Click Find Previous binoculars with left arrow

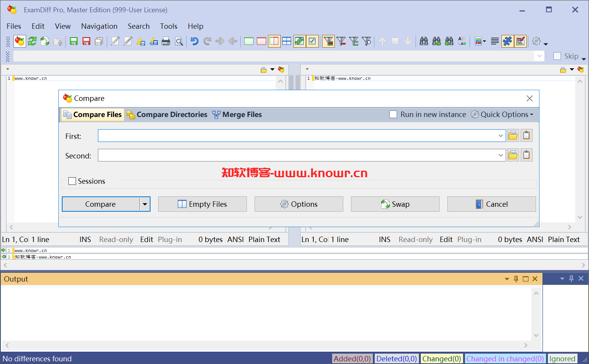click(x=449, y=41)
